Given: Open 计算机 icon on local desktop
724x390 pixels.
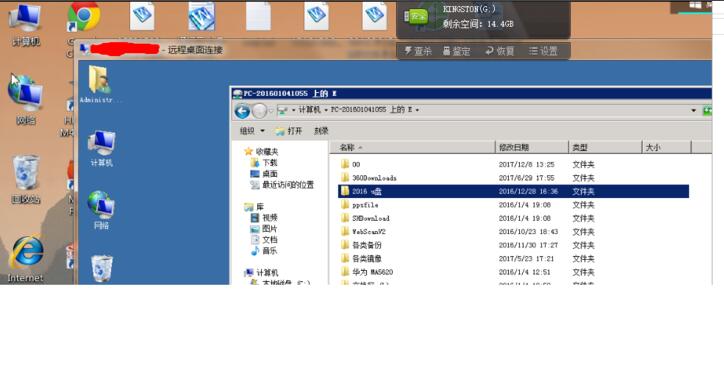Looking at the screenshot, I should (25, 25).
